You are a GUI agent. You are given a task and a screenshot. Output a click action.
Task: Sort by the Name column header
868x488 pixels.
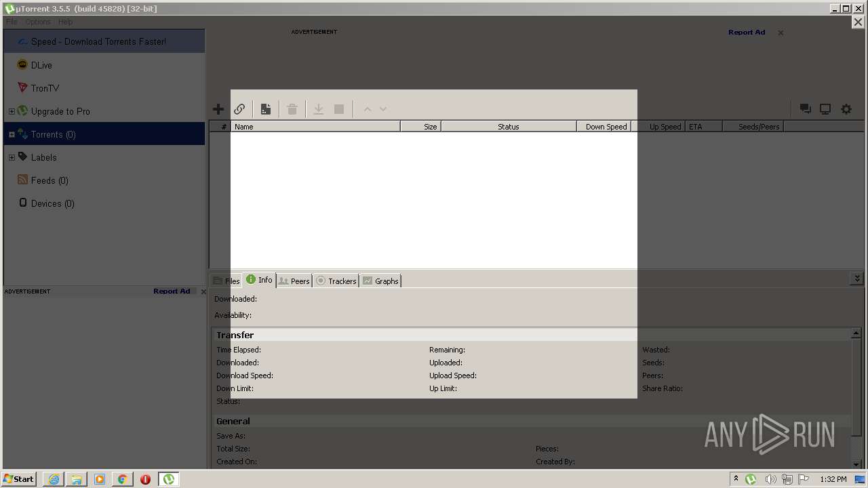pyautogui.click(x=315, y=127)
